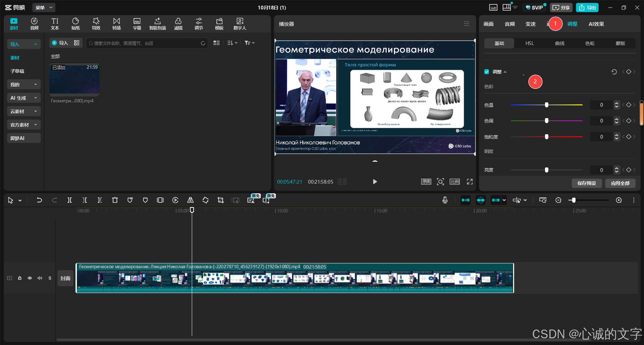Expand the AI 生成 sidebar section

[24, 98]
